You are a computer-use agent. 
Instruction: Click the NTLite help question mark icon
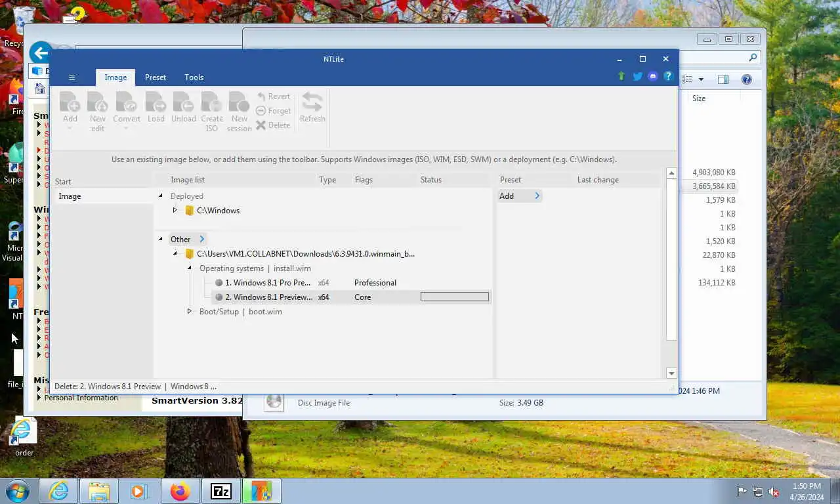(668, 76)
